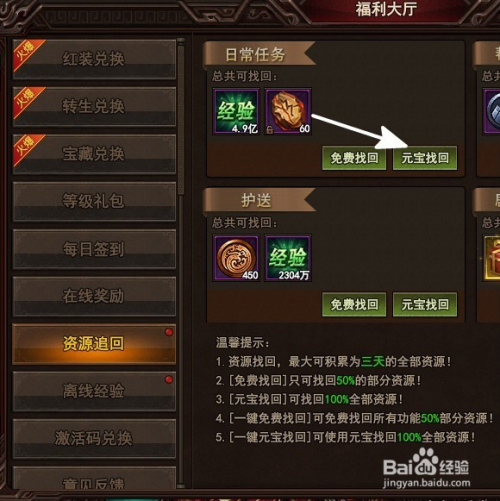Select the 等级礼包 tab
The width and height of the screenshot is (500, 501).
[x=94, y=202]
